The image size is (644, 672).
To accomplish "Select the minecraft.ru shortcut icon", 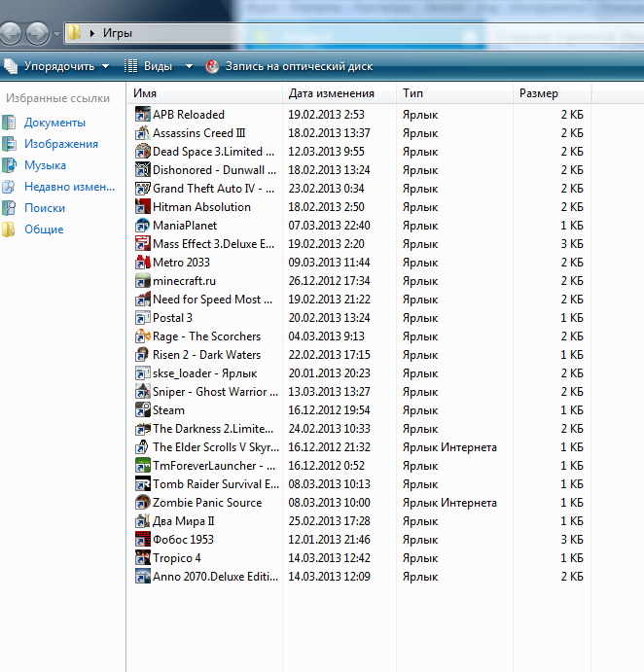I will (142, 281).
